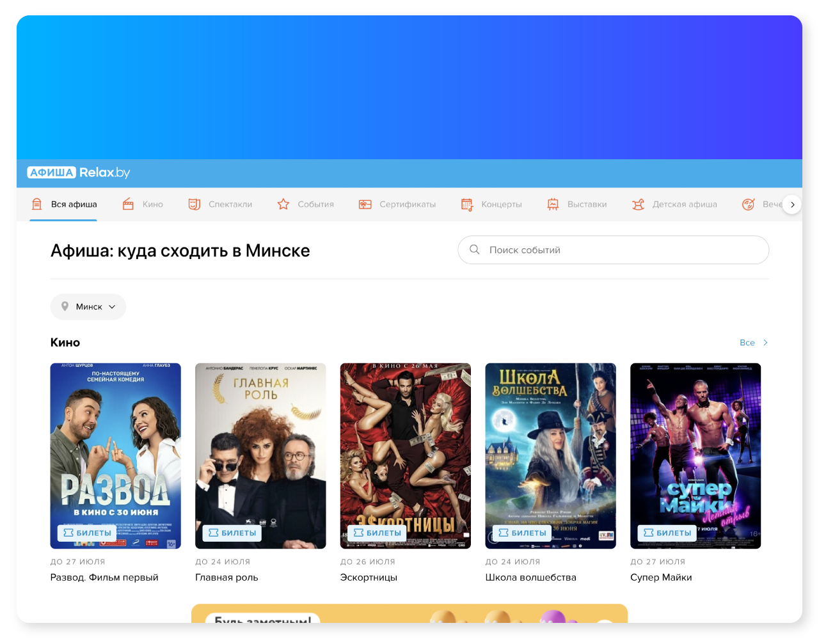The image size is (819, 644).
Task: Click the clapperboard icon beside Кино
Action: point(128,204)
